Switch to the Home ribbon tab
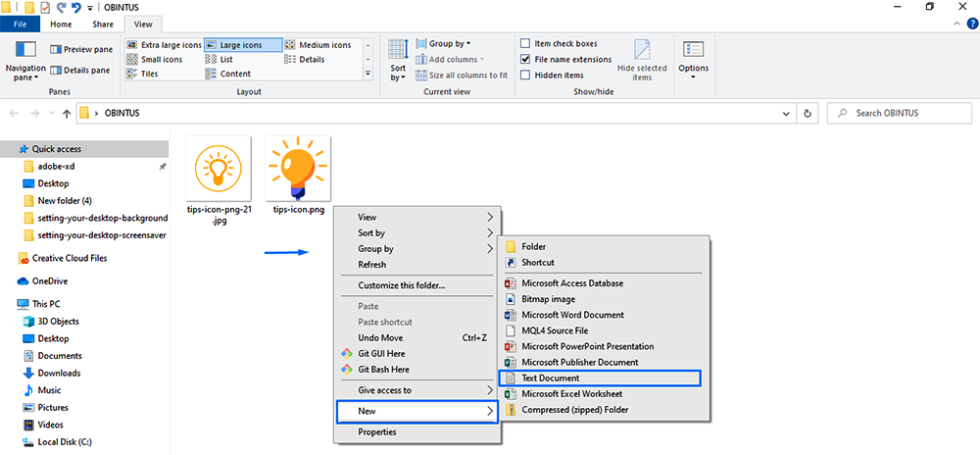This screenshot has height=455, width=980. [x=61, y=24]
